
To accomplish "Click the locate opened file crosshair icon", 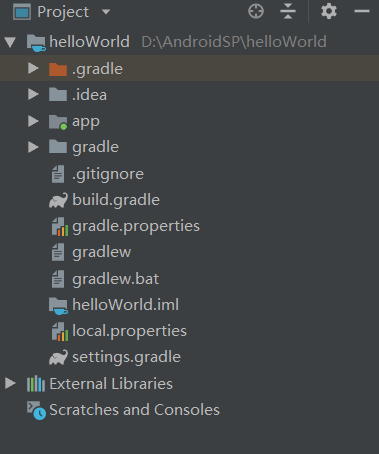I will 256,11.
